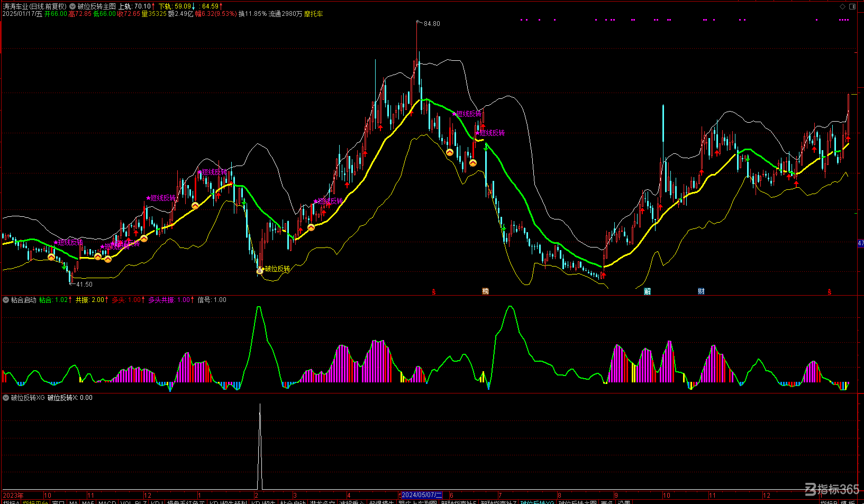Click the diamond icon at top right

(843, 6)
